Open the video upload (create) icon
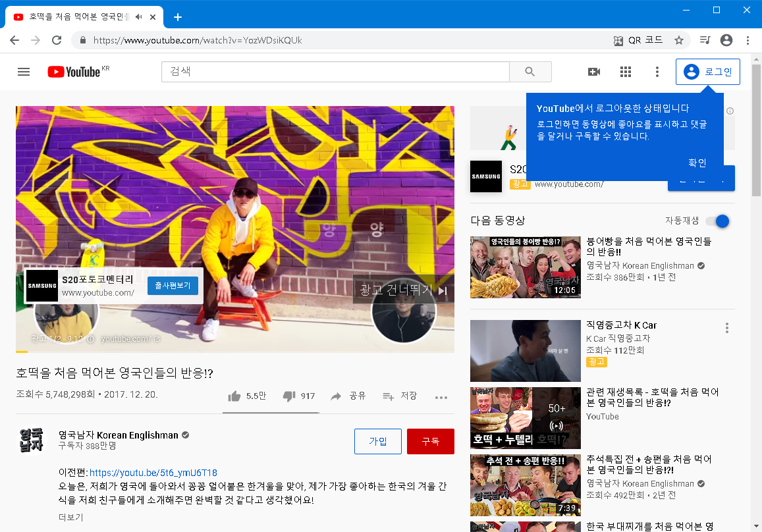 click(594, 72)
